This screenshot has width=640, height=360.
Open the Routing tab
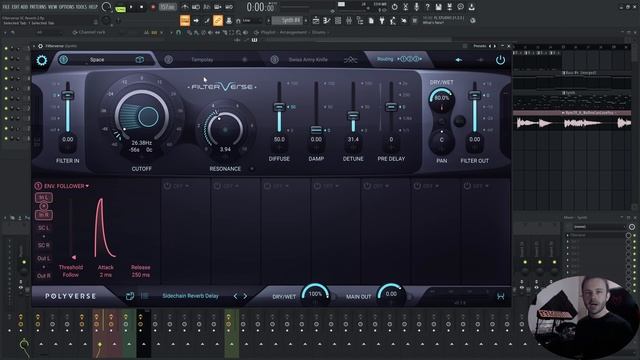(398, 59)
